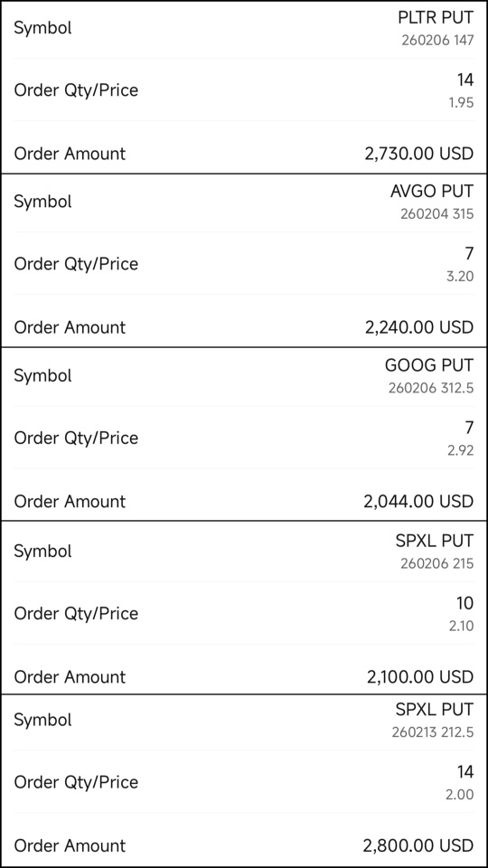This screenshot has width=488, height=868.
Task: Click the 2,240.00 USD order amount
Action: point(419,327)
